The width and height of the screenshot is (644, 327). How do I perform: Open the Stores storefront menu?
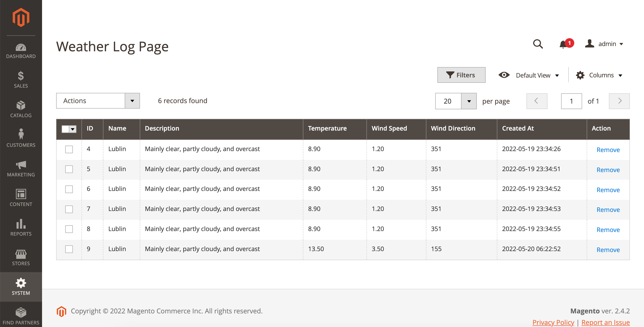pos(21,257)
